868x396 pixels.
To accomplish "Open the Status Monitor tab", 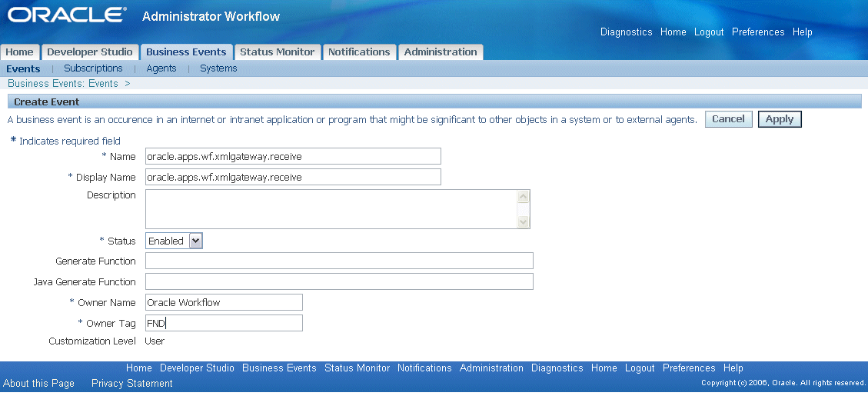I will pos(277,52).
